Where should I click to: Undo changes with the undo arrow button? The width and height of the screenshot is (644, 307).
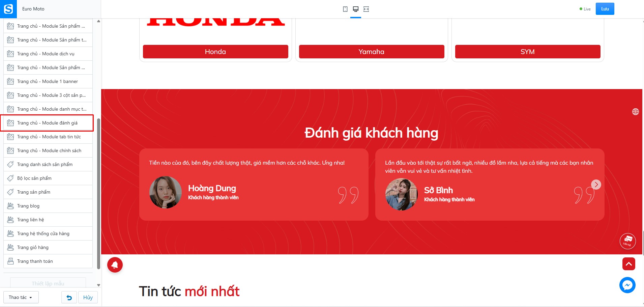[69, 298]
